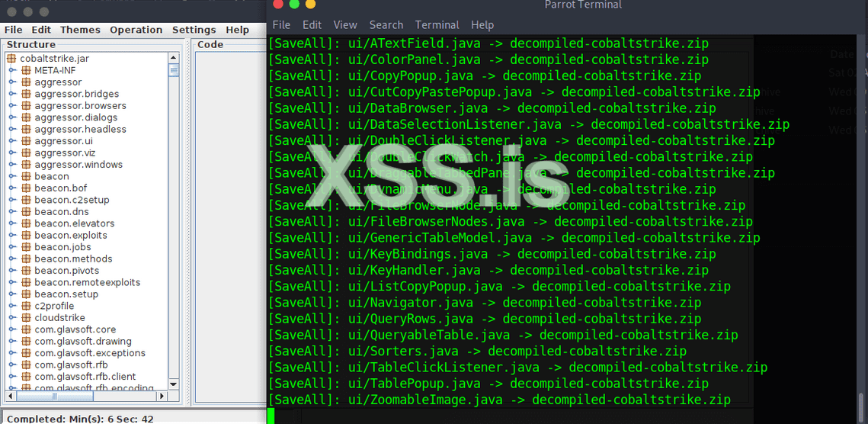Expand the META-INF tree node
The width and height of the screenshot is (868, 424).
11,70
